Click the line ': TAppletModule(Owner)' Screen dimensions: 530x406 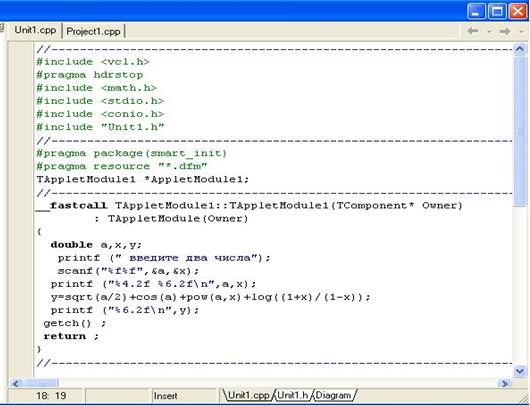coord(171,219)
